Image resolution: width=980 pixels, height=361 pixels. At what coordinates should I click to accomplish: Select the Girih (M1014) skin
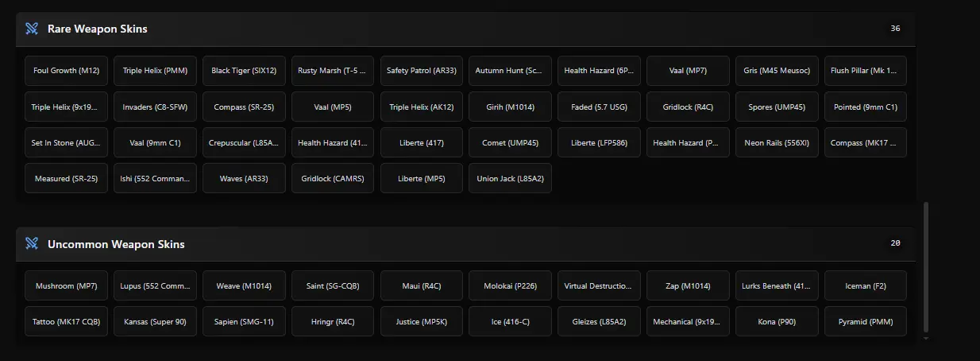(x=510, y=107)
